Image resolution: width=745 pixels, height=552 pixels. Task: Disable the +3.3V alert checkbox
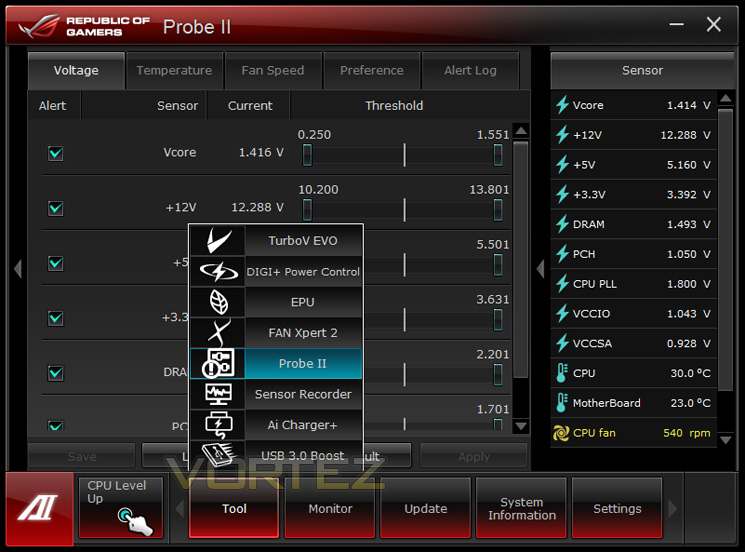pos(56,318)
